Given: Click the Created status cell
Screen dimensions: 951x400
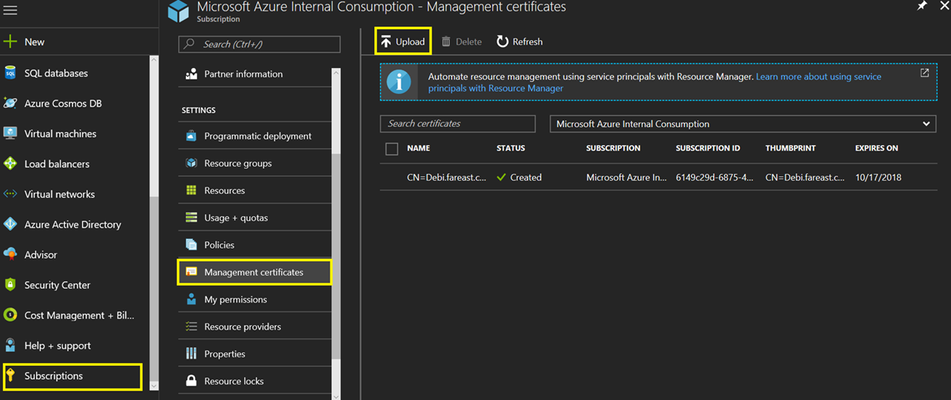Looking at the screenshot, I should pyautogui.click(x=519, y=178).
